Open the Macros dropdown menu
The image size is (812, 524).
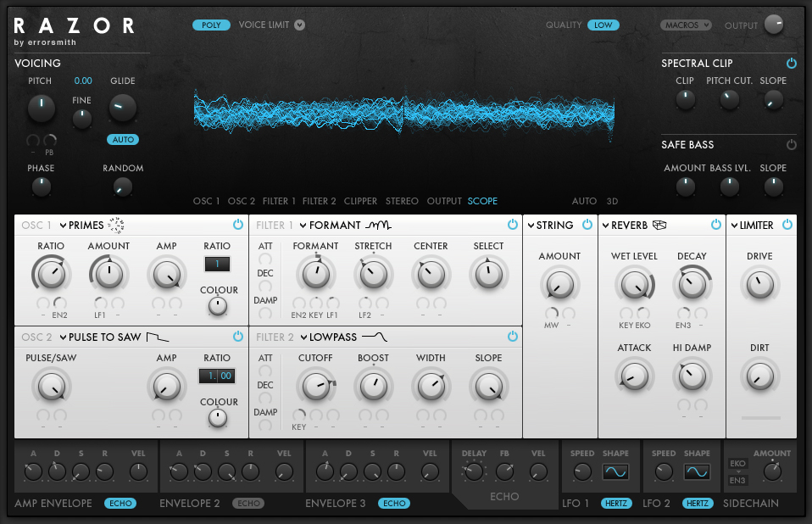tap(686, 25)
